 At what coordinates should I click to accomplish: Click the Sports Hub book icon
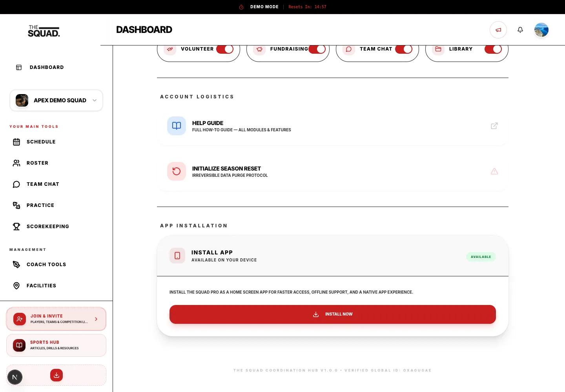point(19,345)
